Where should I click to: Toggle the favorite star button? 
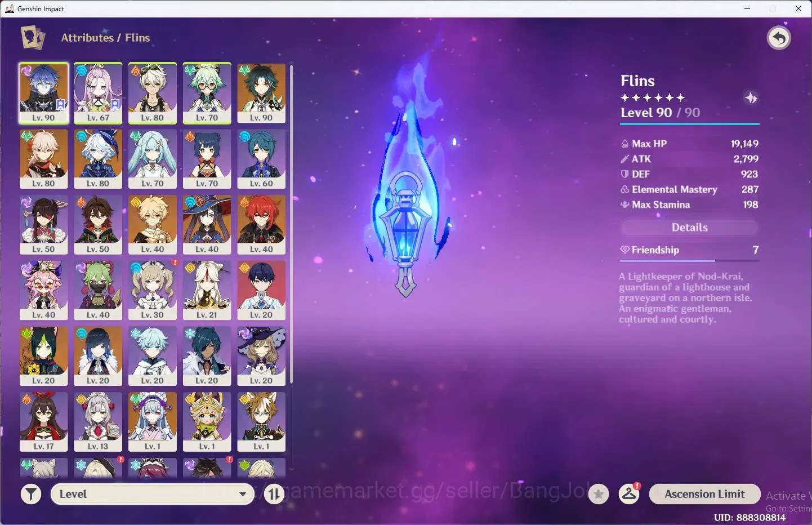coord(599,495)
